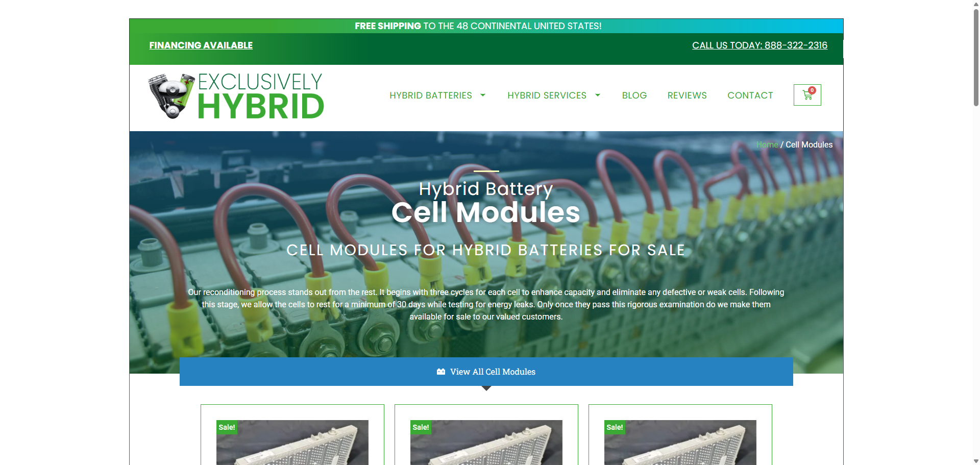Open the middle Sale product thumbnail
Image resolution: width=980 pixels, height=465 pixels.
tap(486, 443)
